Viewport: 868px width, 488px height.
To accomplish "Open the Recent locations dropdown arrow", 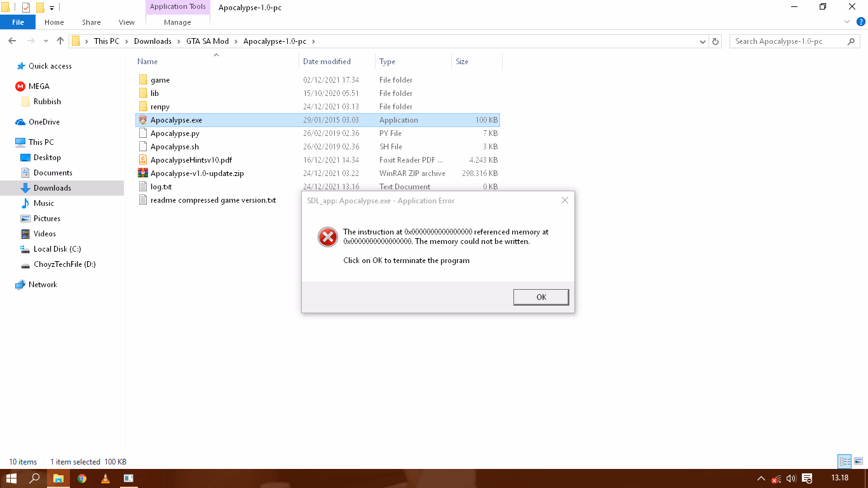I will pos(46,41).
